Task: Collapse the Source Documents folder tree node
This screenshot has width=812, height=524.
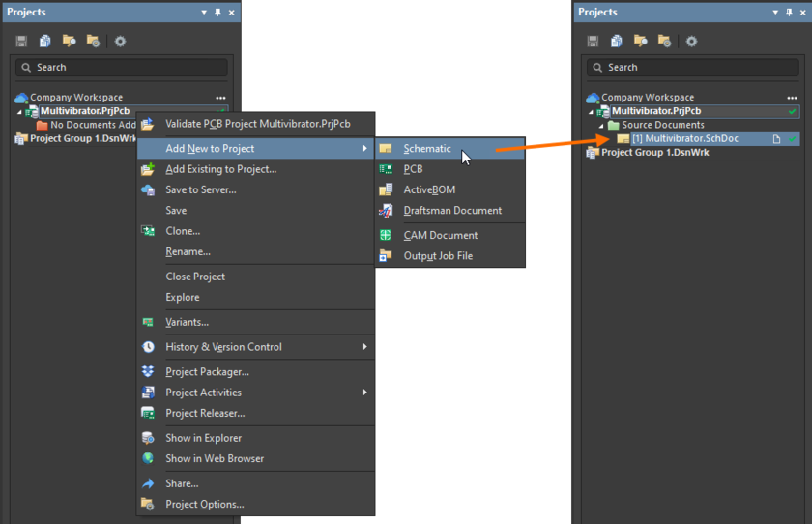Action: [600, 126]
